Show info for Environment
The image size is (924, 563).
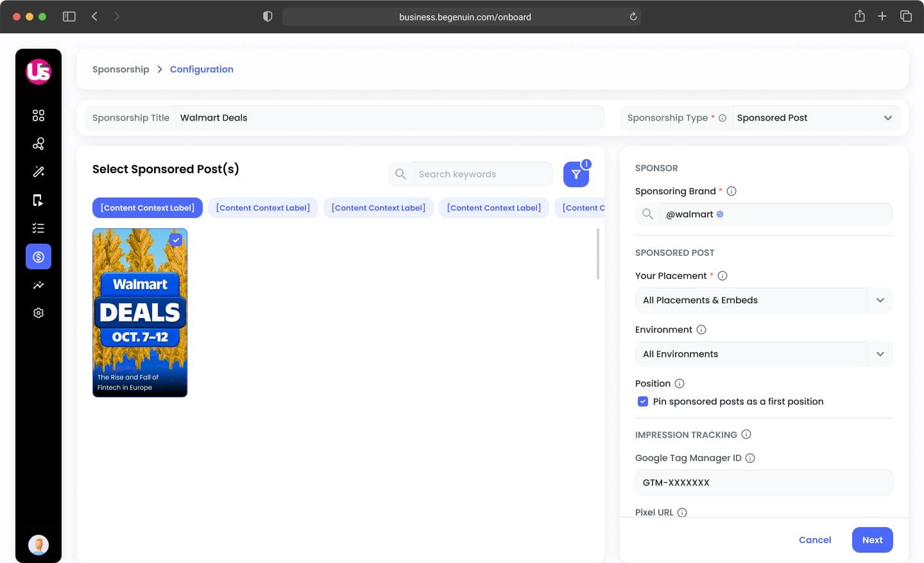click(701, 330)
